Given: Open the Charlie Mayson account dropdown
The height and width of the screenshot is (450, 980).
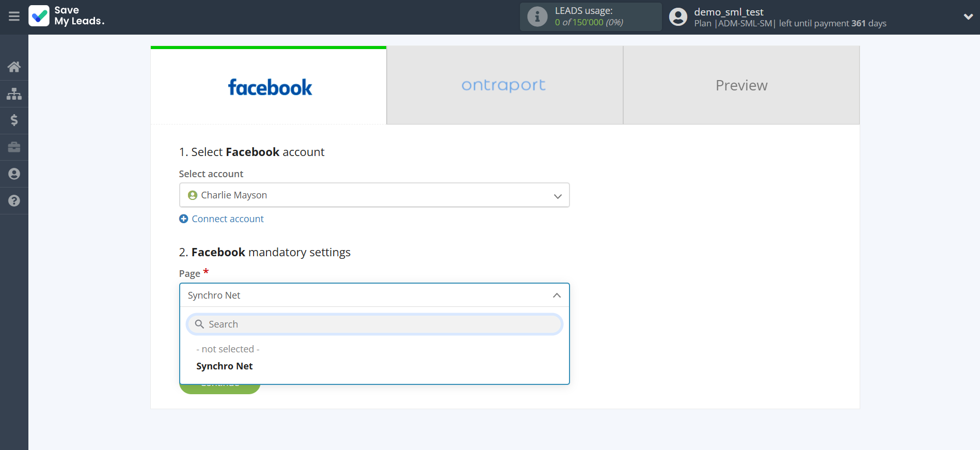Looking at the screenshot, I should point(374,195).
